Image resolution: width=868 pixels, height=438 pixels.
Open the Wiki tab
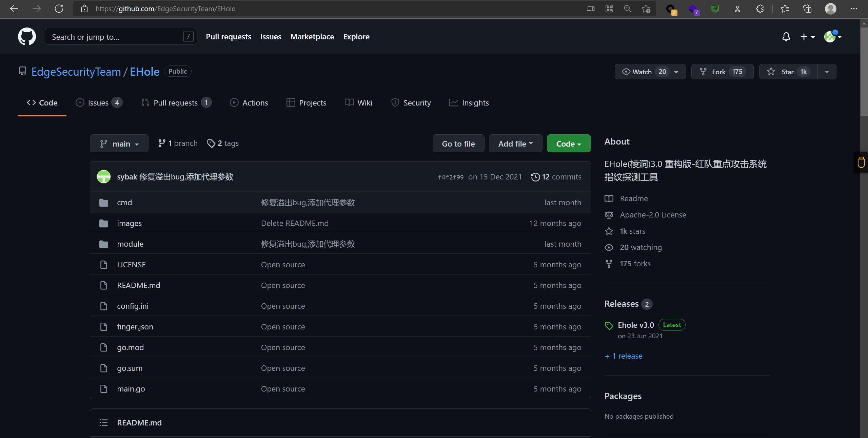pyautogui.click(x=358, y=102)
